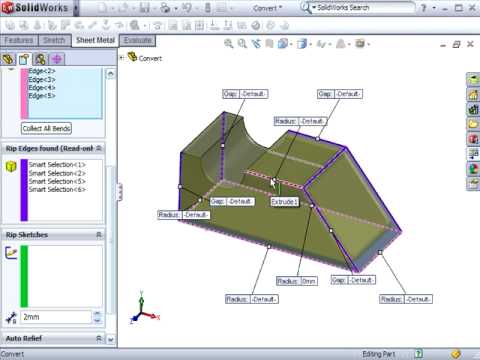Open the DimXpertManager tab icon
The height and width of the screenshot is (360, 480).
(x=56, y=59)
